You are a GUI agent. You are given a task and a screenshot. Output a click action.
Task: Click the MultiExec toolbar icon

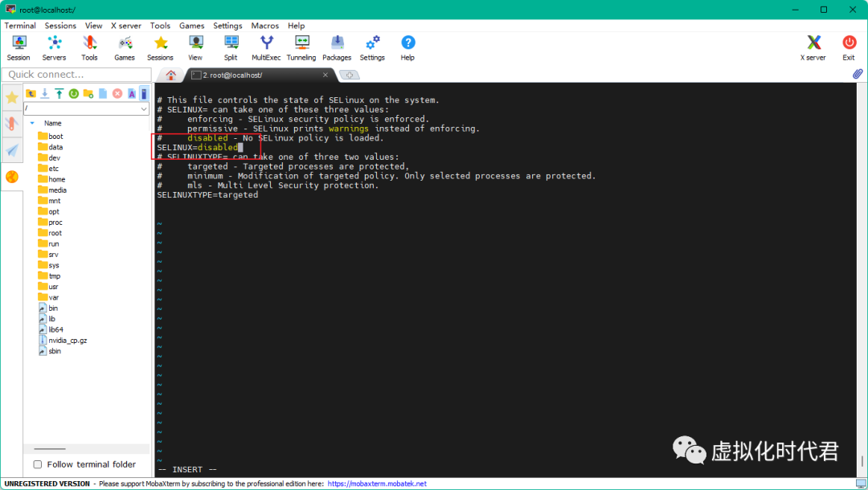pos(266,47)
